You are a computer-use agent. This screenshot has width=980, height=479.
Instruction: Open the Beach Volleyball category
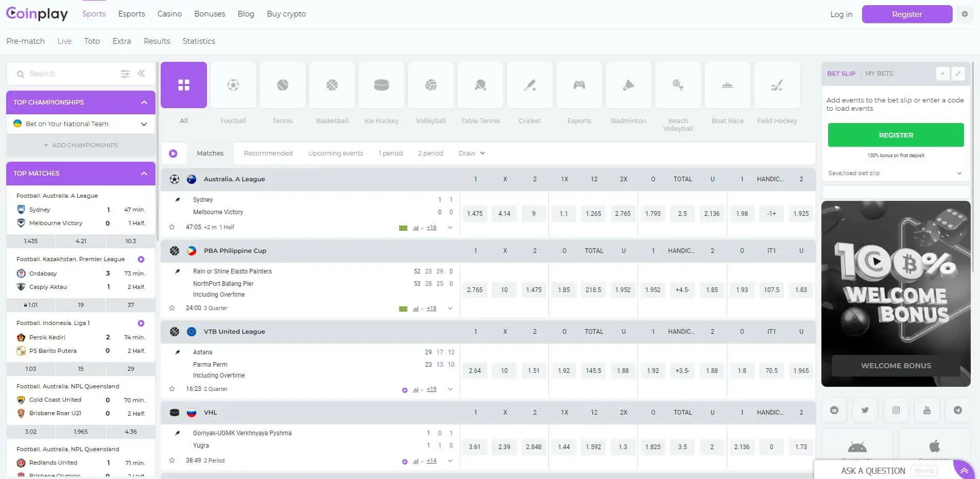click(678, 85)
